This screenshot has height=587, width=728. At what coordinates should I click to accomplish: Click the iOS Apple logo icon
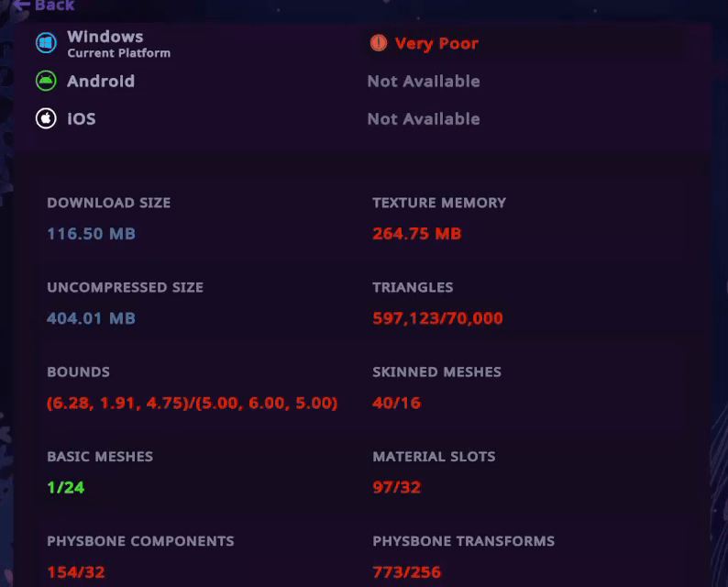click(x=46, y=118)
